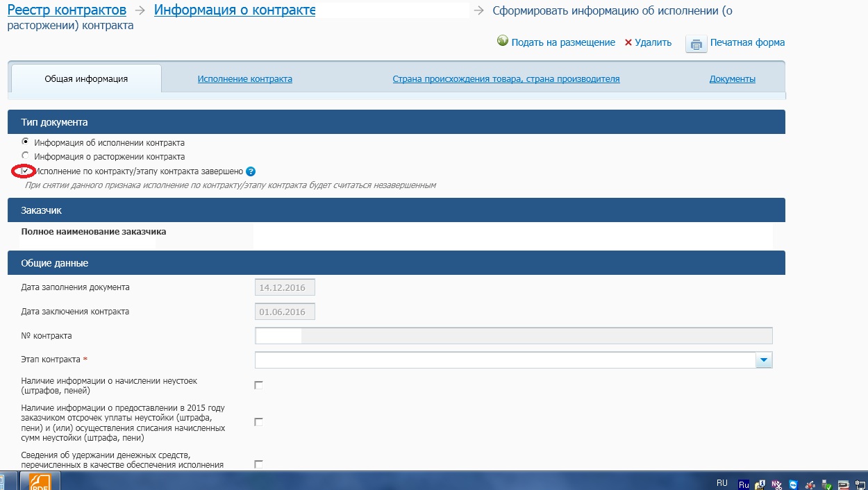Screen dimensions: 868x490
Task: Click the RU language indicator in the tray
Action: pos(721,482)
